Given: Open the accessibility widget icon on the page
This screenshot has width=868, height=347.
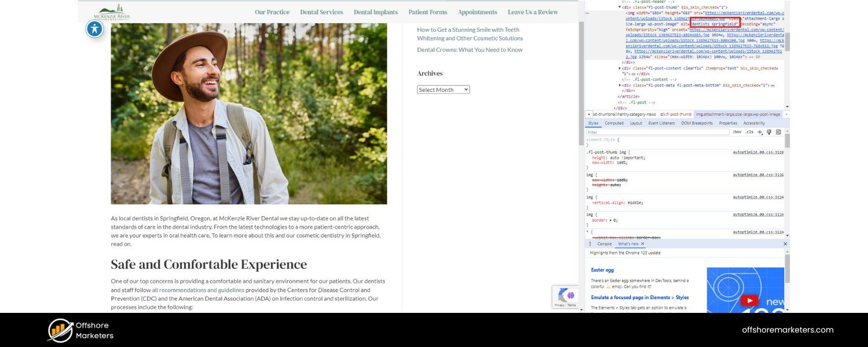Looking at the screenshot, I should pos(94,28).
